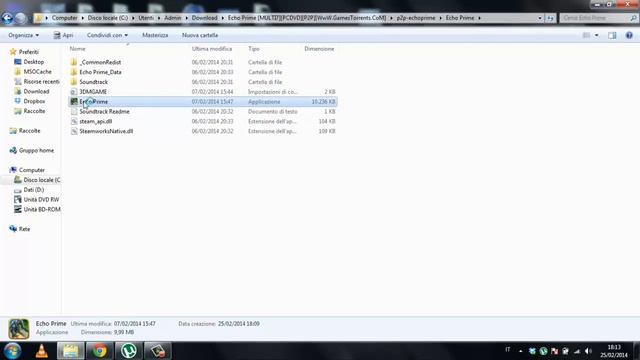Open VLC media player from taskbar
This screenshot has height=360, width=640.
42,351
